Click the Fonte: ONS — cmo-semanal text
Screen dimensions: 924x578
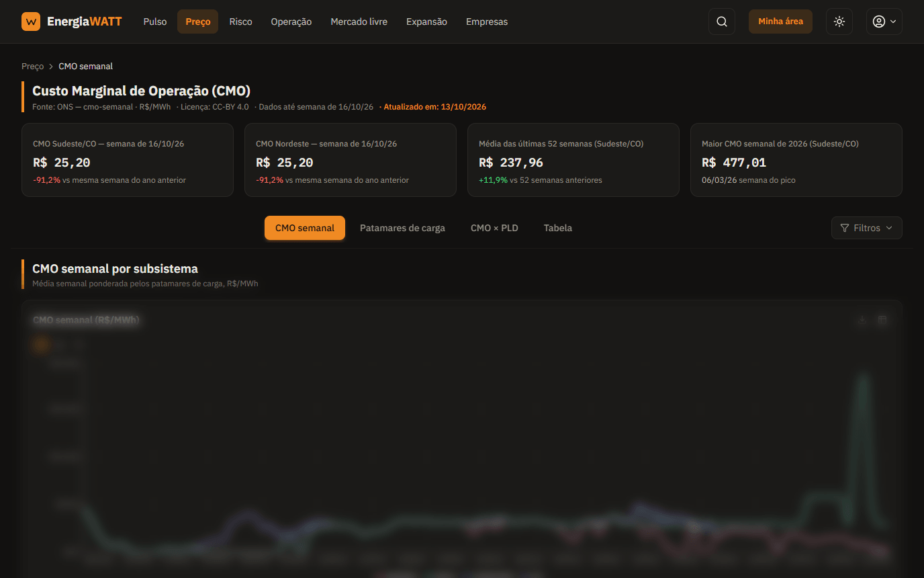pyautogui.click(x=83, y=107)
